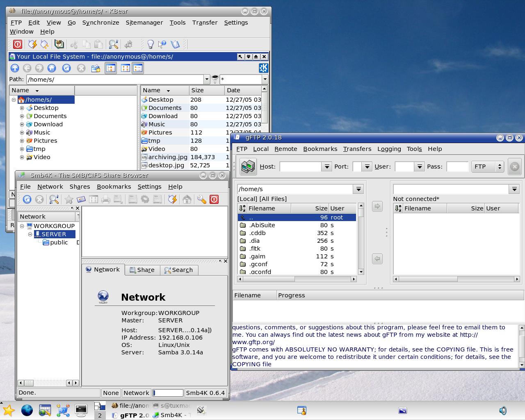Click the Smb4K preview table icon

93,199
